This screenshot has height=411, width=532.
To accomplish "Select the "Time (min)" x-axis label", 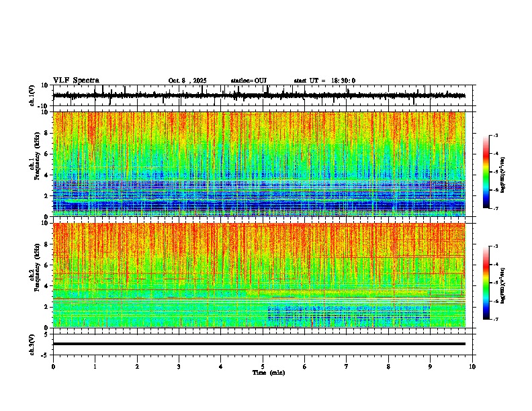I will (269, 373).
